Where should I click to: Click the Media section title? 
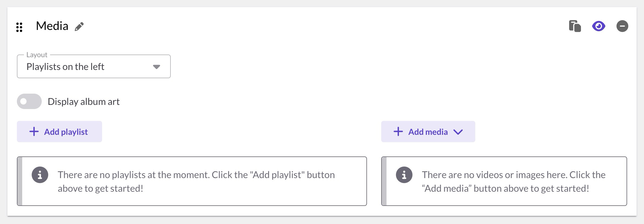click(52, 26)
